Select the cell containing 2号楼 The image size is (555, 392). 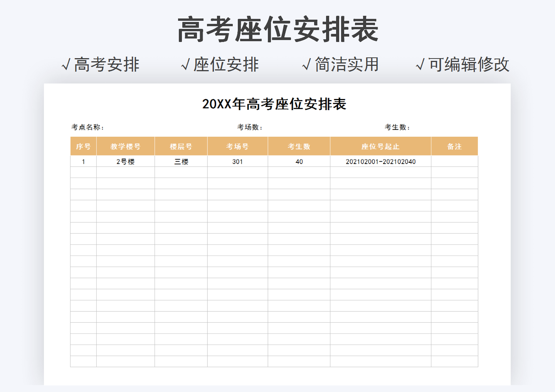(126, 161)
